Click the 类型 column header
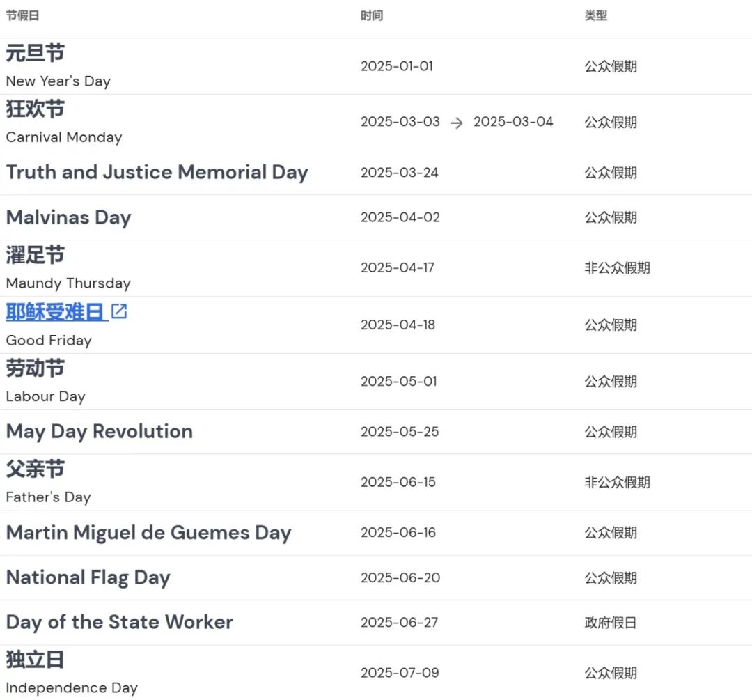This screenshot has height=700, width=752. point(596,15)
